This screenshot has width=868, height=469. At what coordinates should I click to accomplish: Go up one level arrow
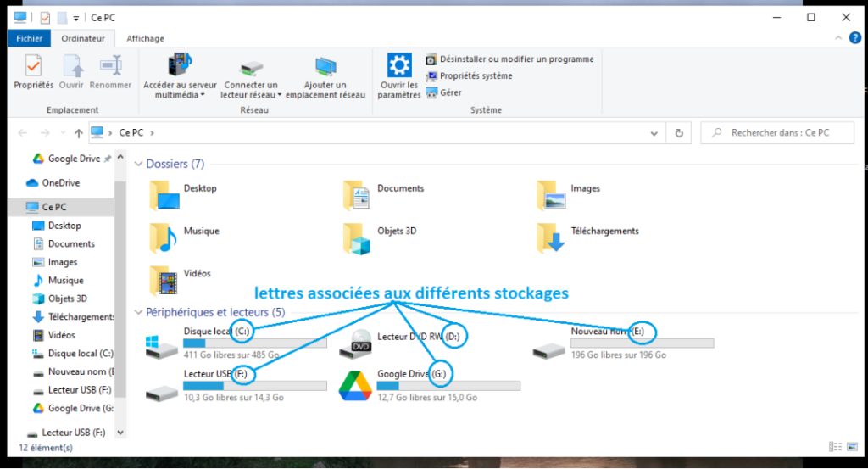click(79, 133)
